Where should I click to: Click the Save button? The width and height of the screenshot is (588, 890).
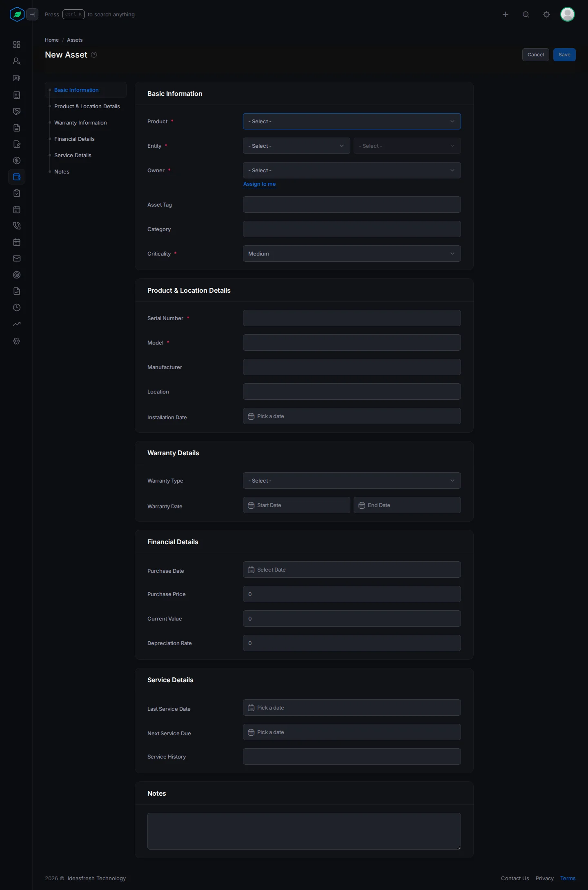[x=564, y=55]
